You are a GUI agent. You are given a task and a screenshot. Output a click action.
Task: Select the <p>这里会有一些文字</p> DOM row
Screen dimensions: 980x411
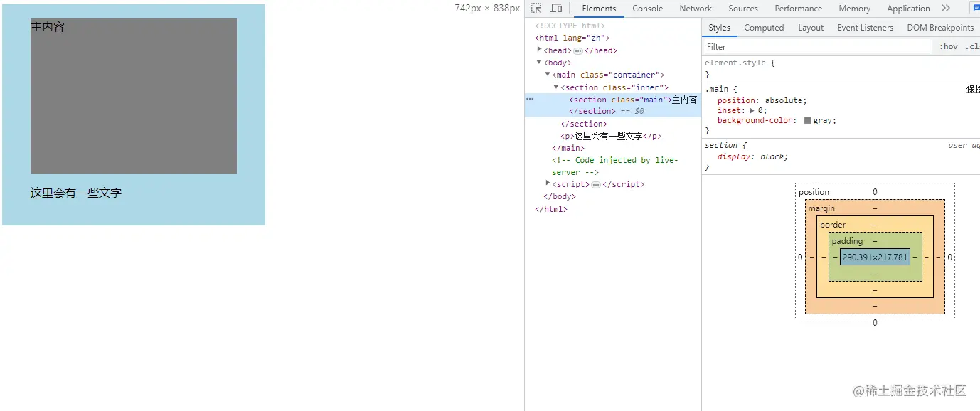pos(611,136)
